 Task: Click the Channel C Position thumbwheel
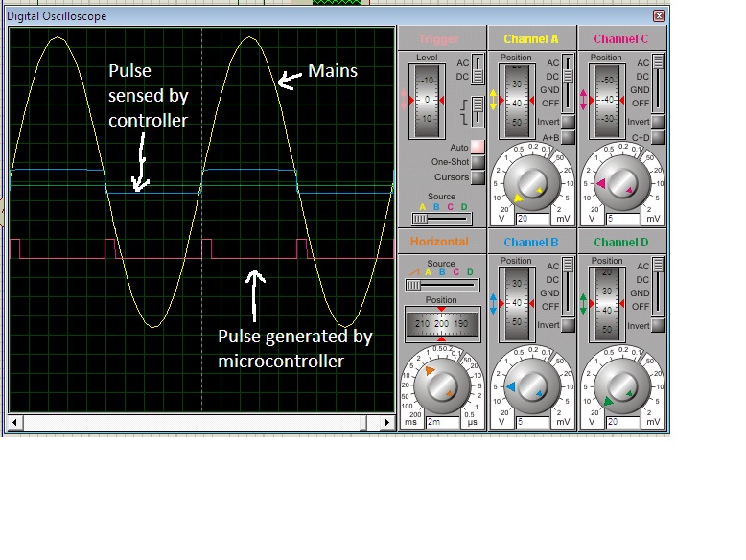(607, 101)
